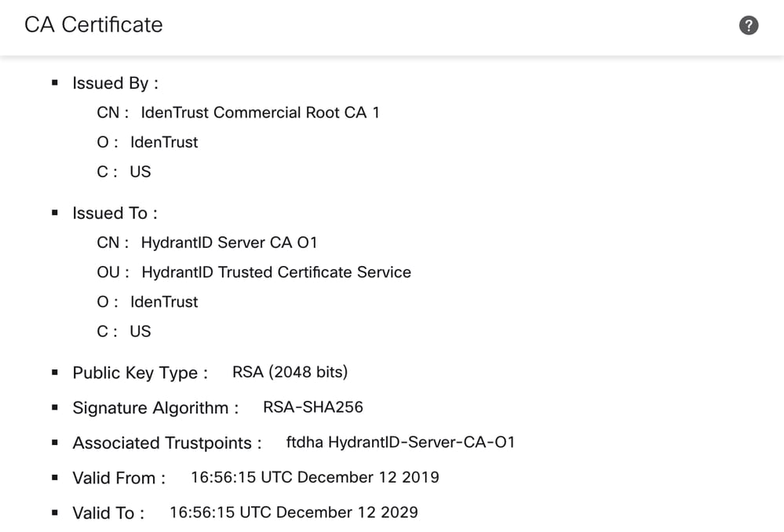Click the 'Valid To :' label
The image size is (784, 532).
click(x=108, y=513)
